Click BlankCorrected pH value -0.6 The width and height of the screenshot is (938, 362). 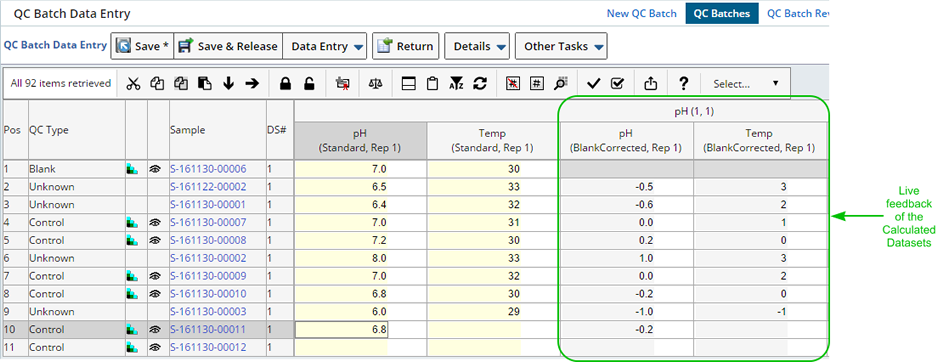[x=644, y=205]
